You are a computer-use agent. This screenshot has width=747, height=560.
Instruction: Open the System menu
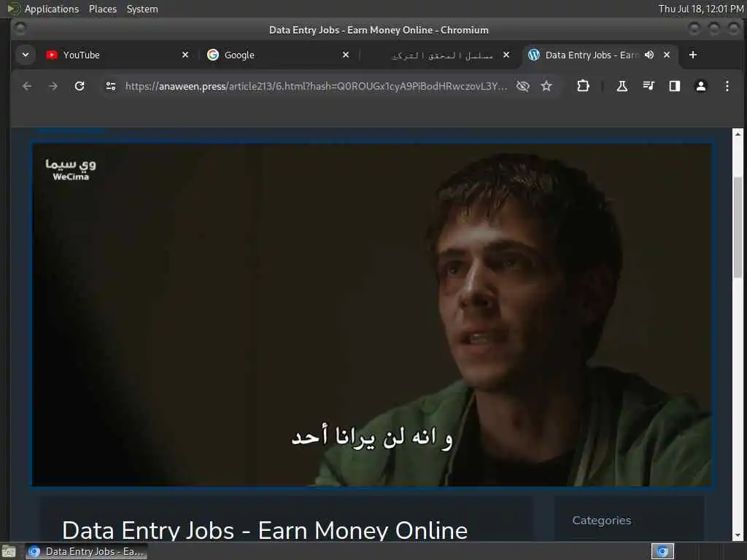tap(142, 9)
